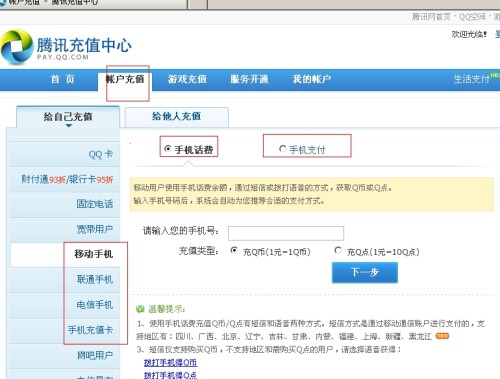Open the 游戏充值 navigation tab
Viewport: 500px width, 379px height.
click(187, 79)
